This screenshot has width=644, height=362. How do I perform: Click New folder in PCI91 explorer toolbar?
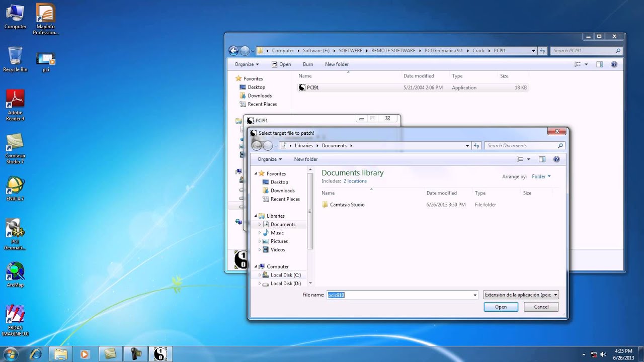click(337, 64)
